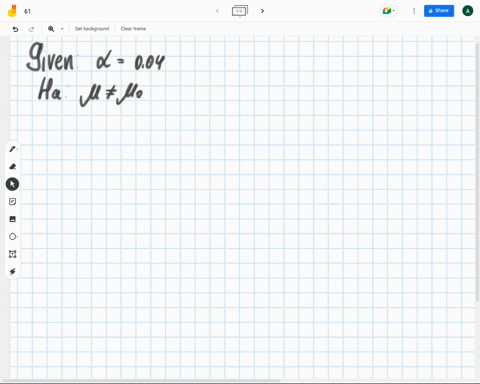
Task: Open the three-dot more actions menu
Action: pyautogui.click(x=414, y=11)
